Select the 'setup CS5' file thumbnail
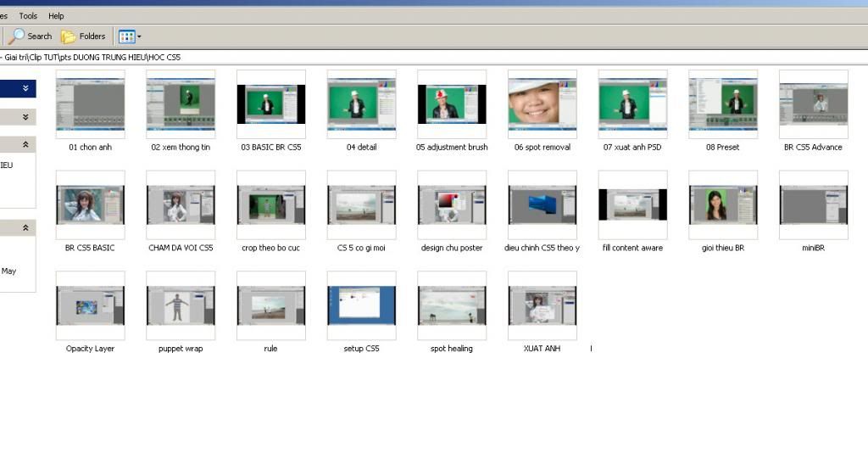 361,305
